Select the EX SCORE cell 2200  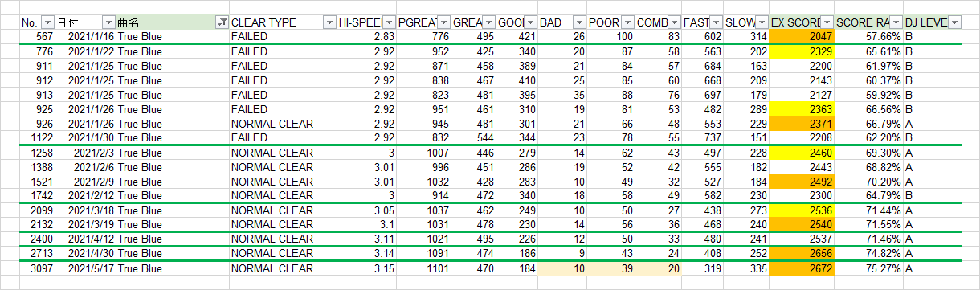click(x=802, y=66)
